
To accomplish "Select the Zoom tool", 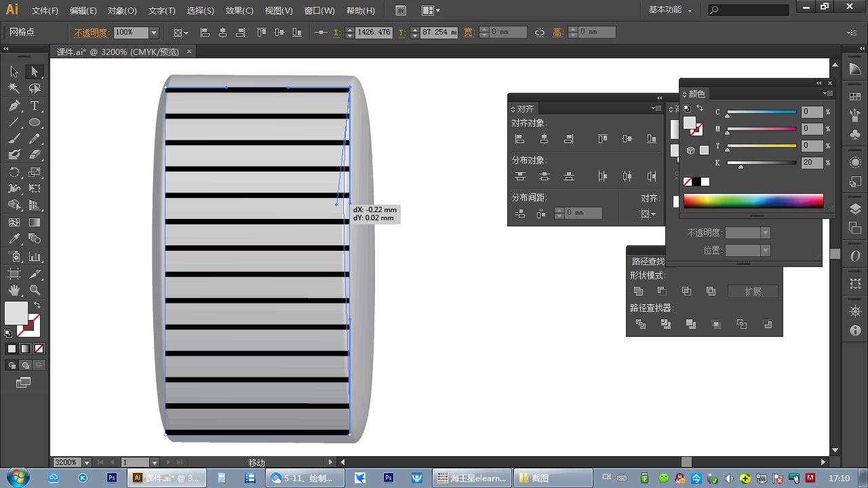I will pos(35,290).
